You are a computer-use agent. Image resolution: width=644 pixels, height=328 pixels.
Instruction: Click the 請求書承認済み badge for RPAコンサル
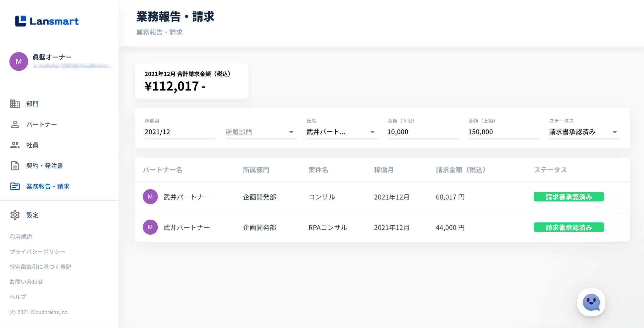tap(569, 227)
